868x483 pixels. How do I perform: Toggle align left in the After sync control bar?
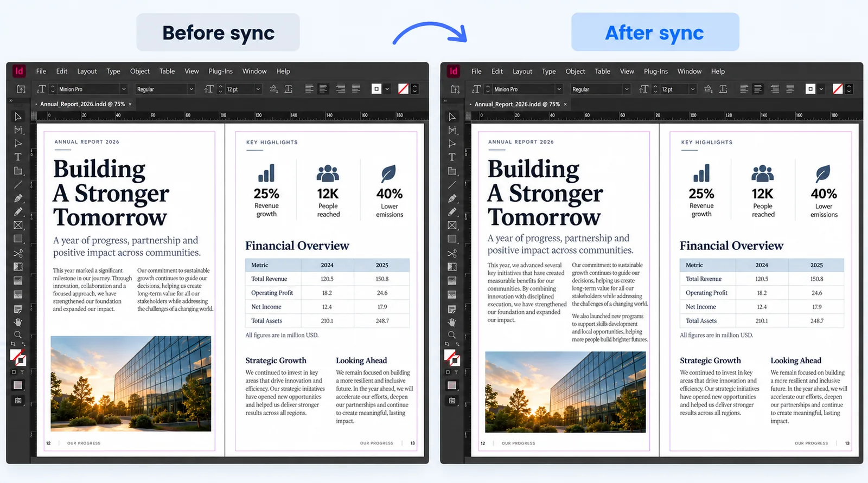744,89
